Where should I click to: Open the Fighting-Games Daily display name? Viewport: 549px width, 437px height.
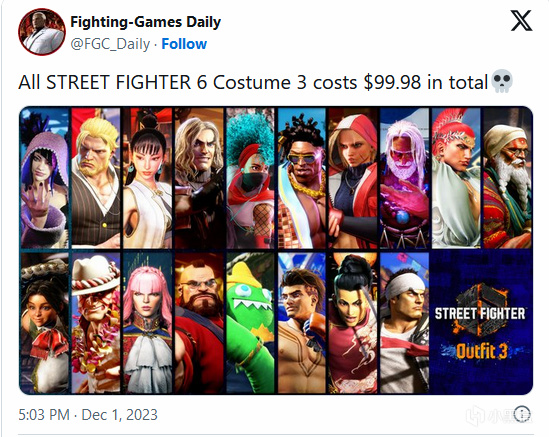point(146,22)
